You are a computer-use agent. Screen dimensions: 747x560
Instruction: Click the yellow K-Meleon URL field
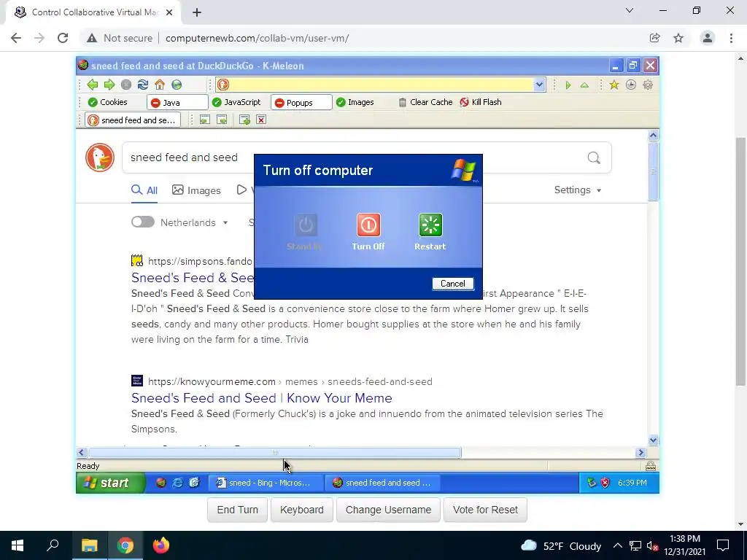pyautogui.click(x=381, y=85)
